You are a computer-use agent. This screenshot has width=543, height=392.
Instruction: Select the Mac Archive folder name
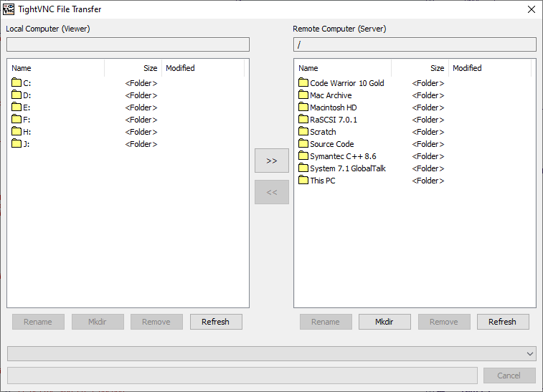331,95
